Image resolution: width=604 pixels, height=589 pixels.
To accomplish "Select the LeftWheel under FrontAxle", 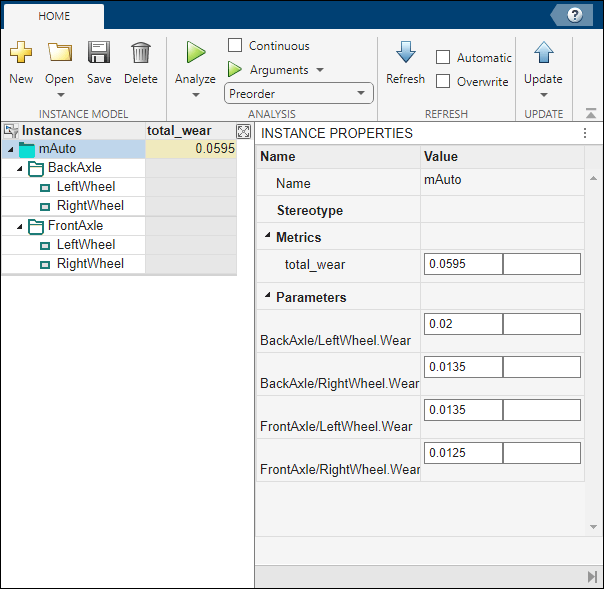I will point(86,245).
